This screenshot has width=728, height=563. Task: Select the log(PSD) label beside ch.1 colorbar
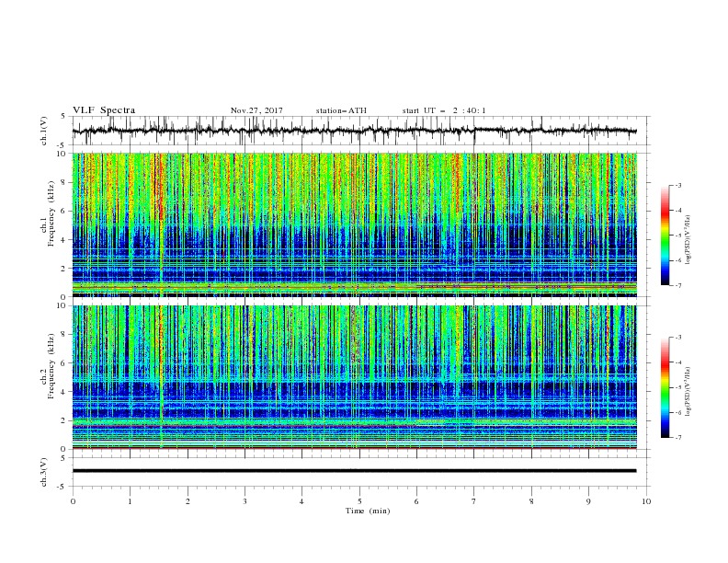click(688, 240)
